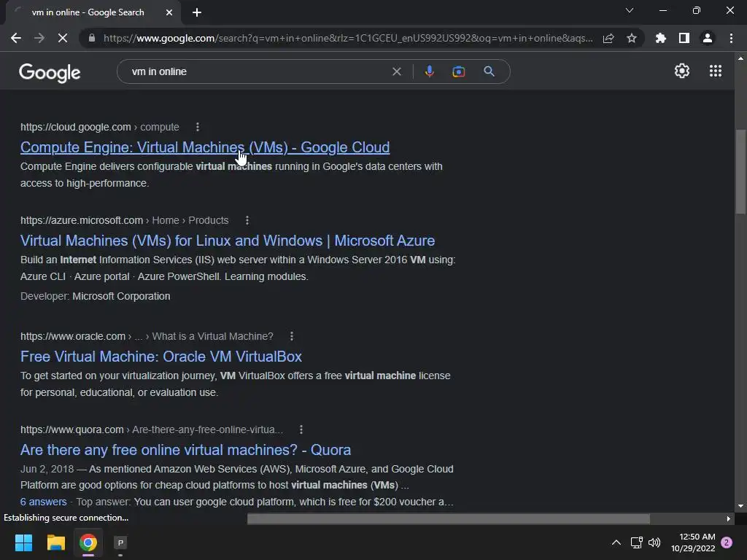The height and width of the screenshot is (560, 747).
Task: Click the Google logo
Action: pyautogui.click(x=50, y=72)
